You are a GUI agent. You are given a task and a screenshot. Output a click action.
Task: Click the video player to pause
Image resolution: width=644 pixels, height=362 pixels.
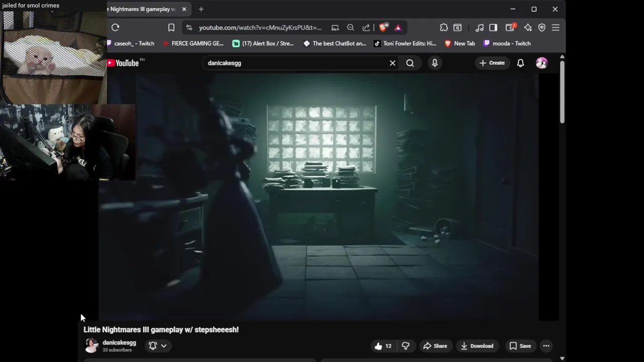coord(318,197)
